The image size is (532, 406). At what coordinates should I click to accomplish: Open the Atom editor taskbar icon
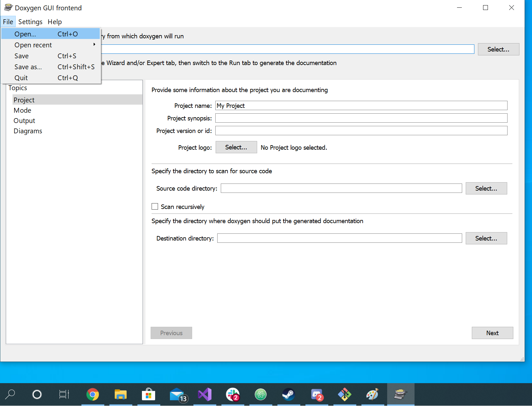coord(261,394)
